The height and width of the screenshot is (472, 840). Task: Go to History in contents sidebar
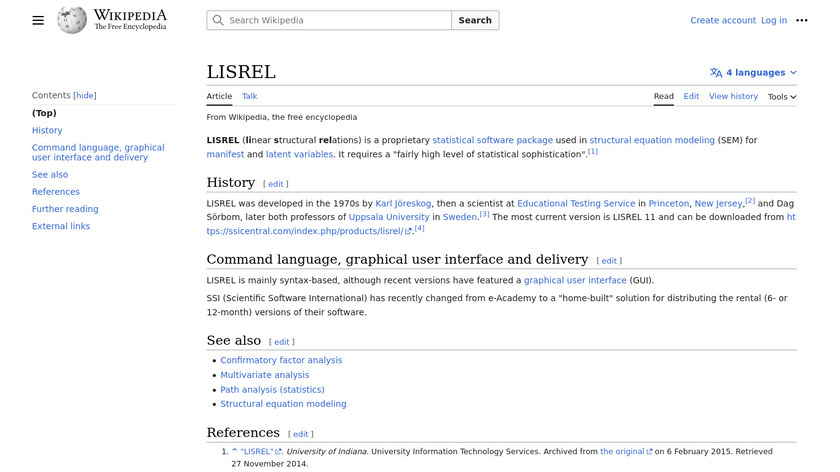coord(47,130)
